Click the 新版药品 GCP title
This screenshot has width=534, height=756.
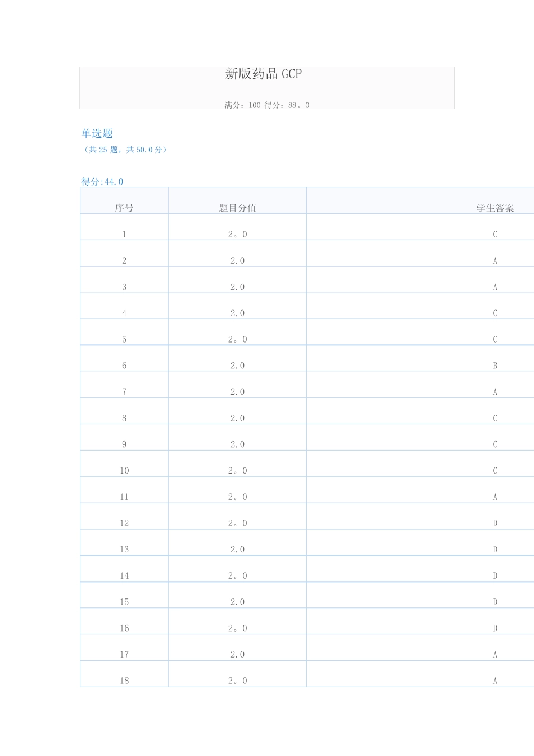(x=264, y=74)
